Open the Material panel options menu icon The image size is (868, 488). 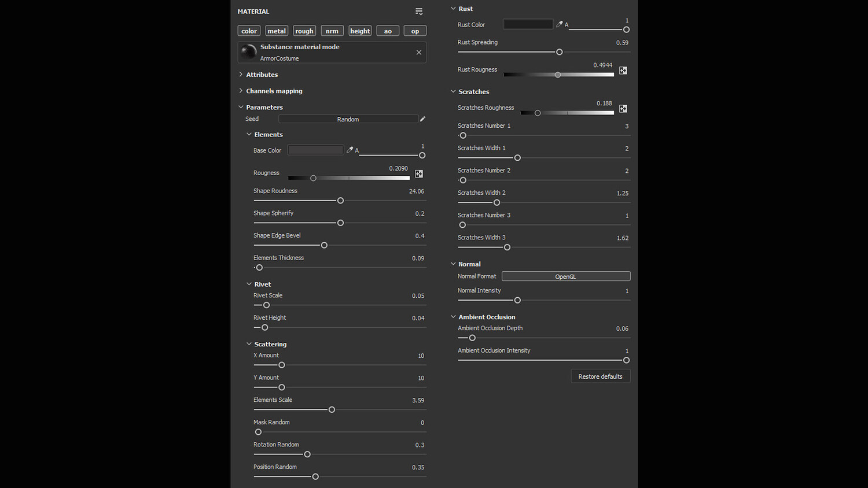pos(419,12)
